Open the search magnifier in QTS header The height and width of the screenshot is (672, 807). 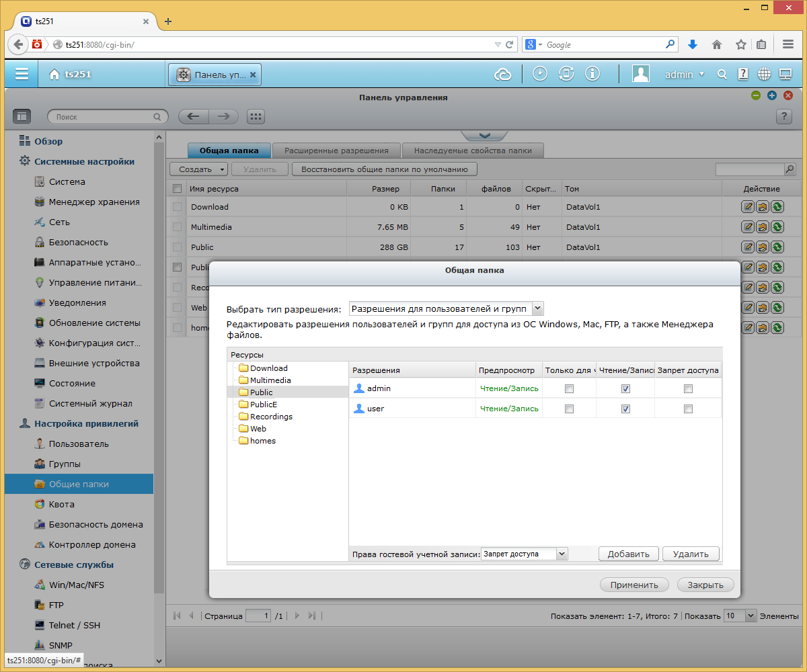(722, 75)
